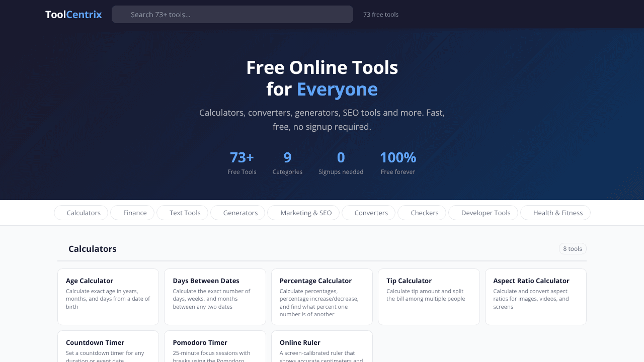Open the Online Ruler card

pos(322,346)
